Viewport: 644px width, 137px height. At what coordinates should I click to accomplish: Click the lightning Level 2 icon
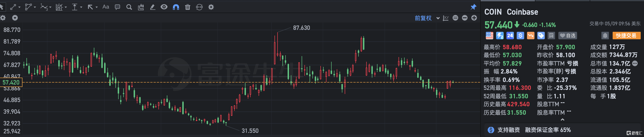coord(500,36)
